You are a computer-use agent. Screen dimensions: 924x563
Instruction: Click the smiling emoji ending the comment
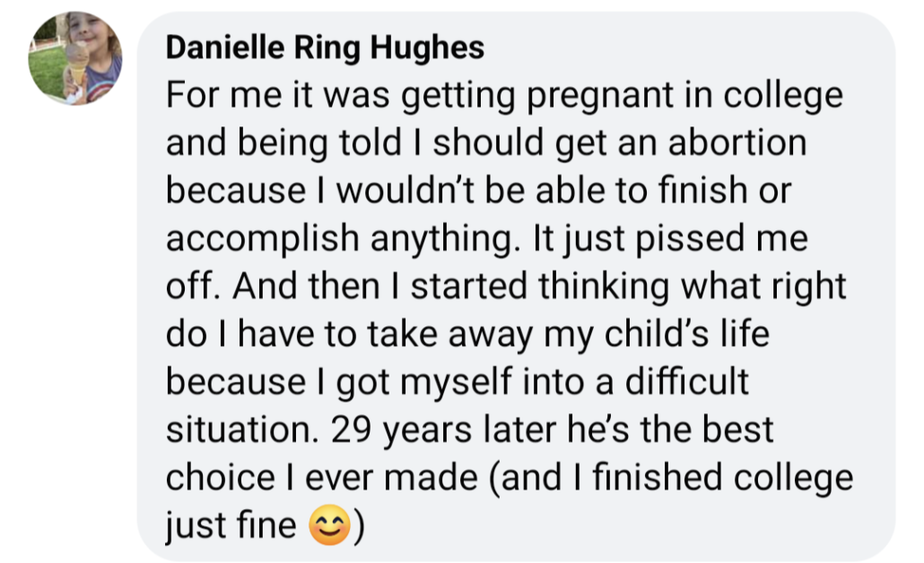(328, 527)
